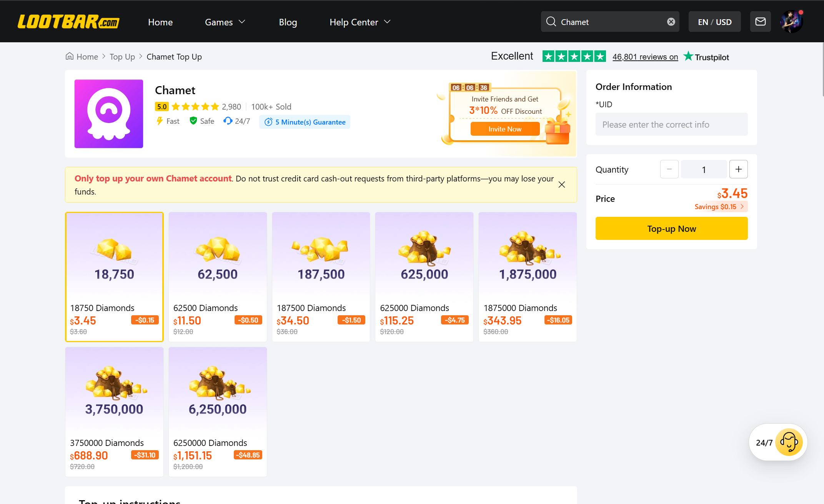Open the 5 Minute(s) Guarantee badge
The image size is (824, 504).
[x=305, y=122]
